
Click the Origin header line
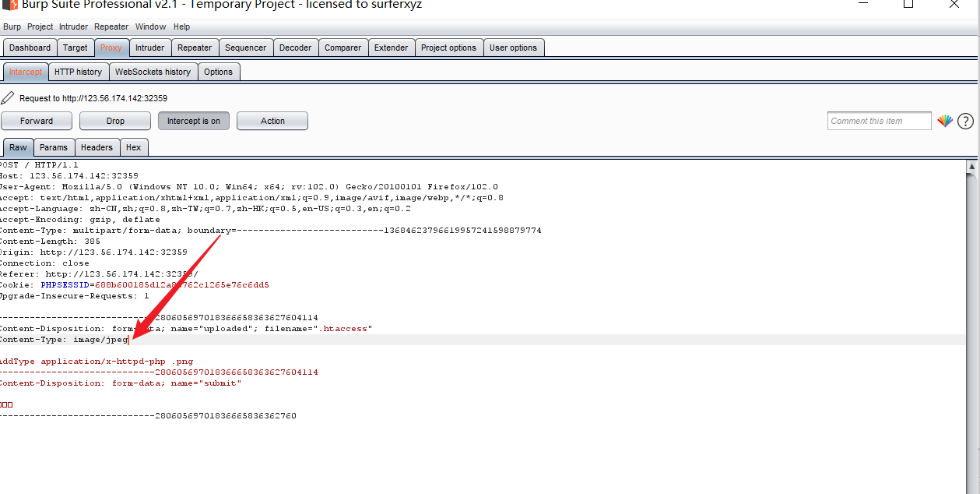pos(93,252)
